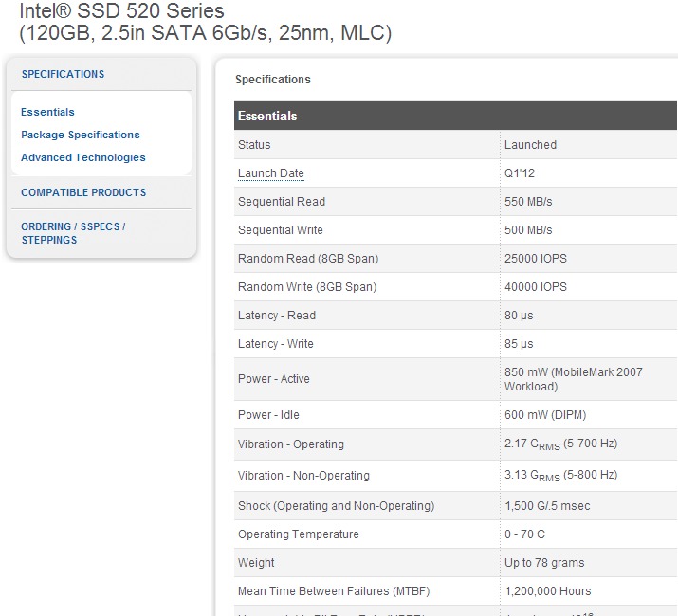Click the Latency - Read row label
Image resolution: width=678 pixels, height=616 pixels.
click(277, 316)
